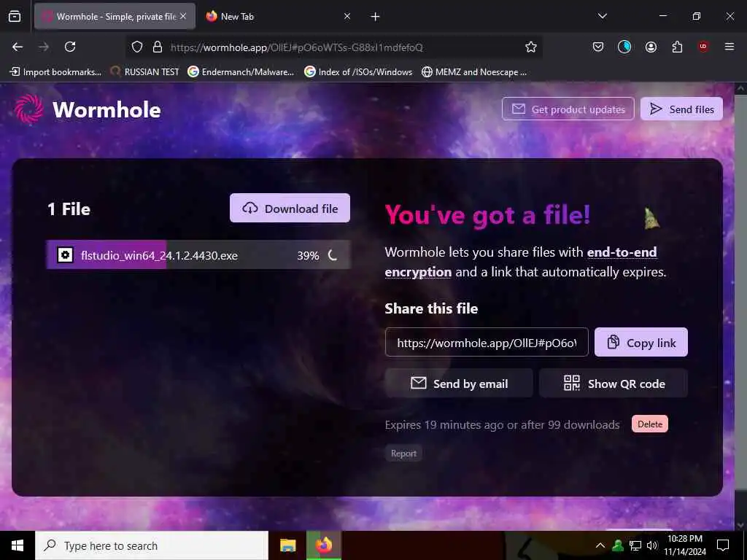Open RUSSIAN TEST bookmark
The image size is (747, 560).
[145, 72]
